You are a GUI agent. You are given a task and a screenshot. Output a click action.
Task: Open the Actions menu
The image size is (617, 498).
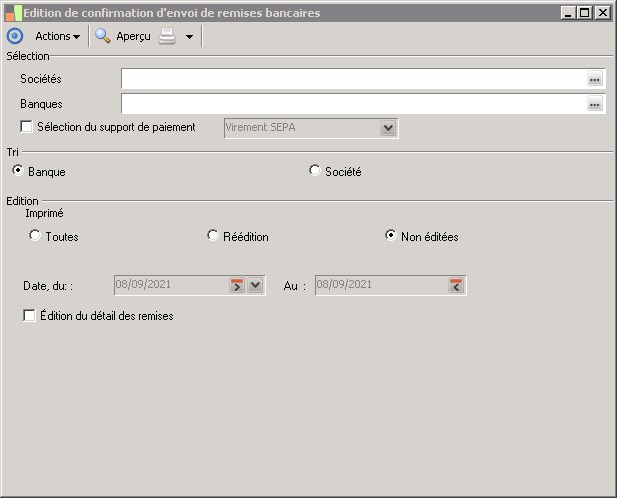coord(57,36)
